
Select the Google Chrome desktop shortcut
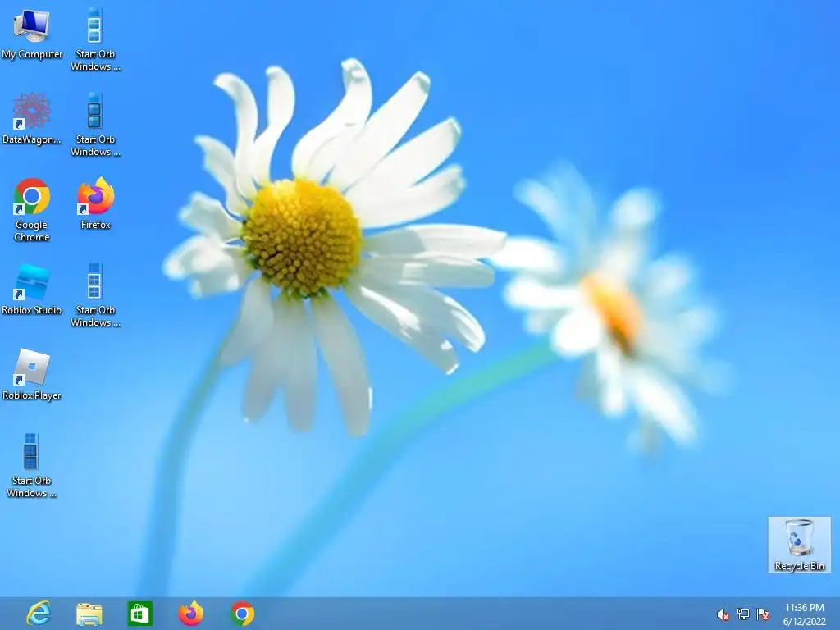pyautogui.click(x=32, y=210)
